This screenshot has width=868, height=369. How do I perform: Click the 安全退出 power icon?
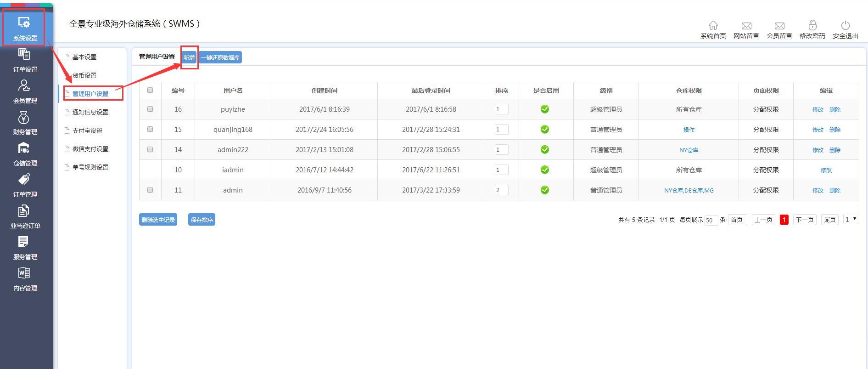click(x=845, y=26)
